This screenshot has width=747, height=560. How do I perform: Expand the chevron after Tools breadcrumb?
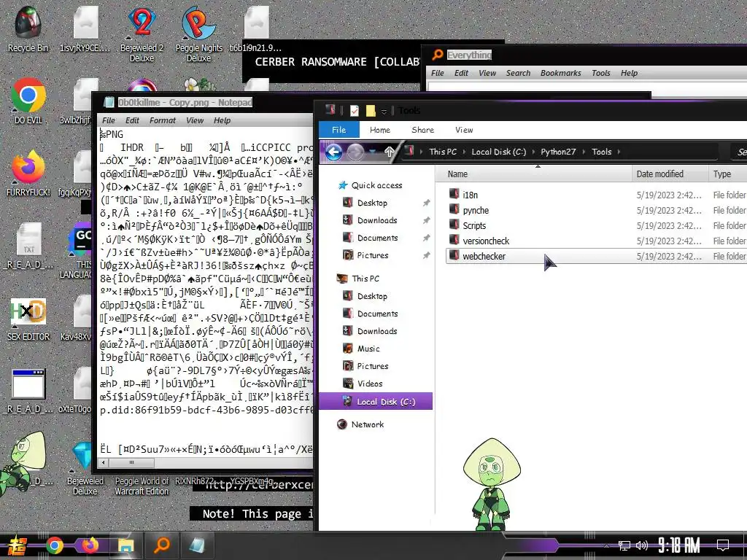(619, 152)
